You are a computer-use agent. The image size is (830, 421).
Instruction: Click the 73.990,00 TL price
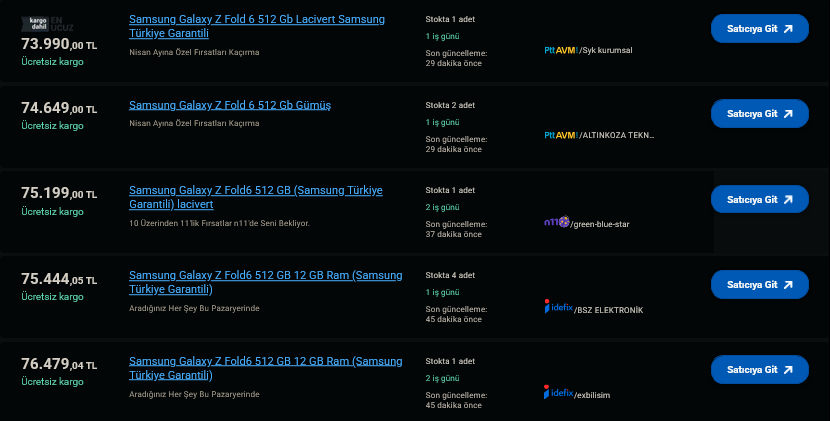point(58,45)
